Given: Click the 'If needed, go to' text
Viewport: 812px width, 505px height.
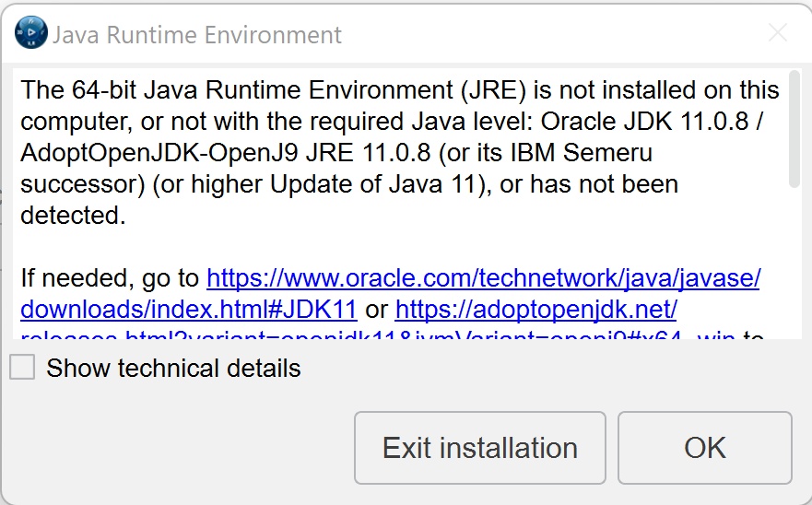Looking at the screenshot, I should click(x=110, y=277).
